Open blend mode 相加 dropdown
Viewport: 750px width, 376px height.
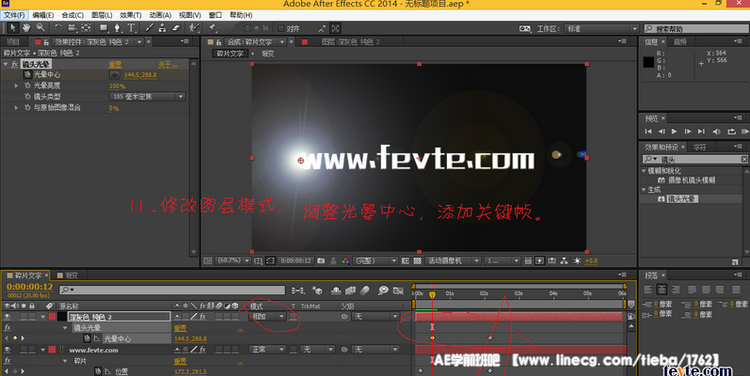pyautogui.click(x=267, y=317)
